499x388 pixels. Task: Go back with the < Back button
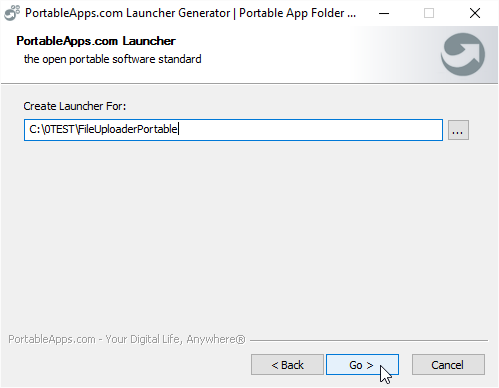point(287,365)
